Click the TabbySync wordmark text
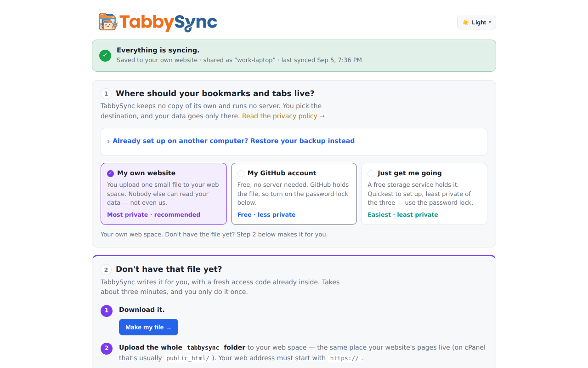Viewport: 588px width, 368px height. tap(168, 23)
